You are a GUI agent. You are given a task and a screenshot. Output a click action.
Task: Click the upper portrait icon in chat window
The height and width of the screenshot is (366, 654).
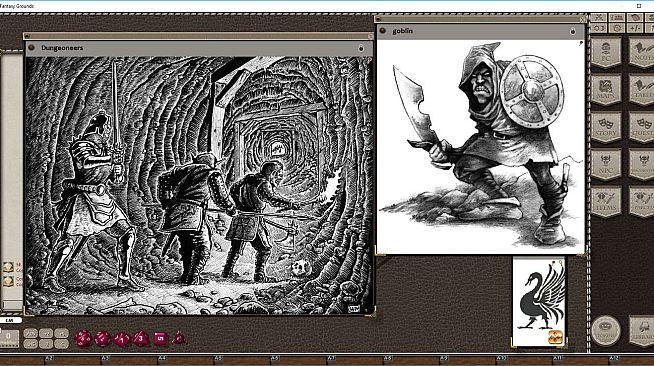(x=8, y=267)
